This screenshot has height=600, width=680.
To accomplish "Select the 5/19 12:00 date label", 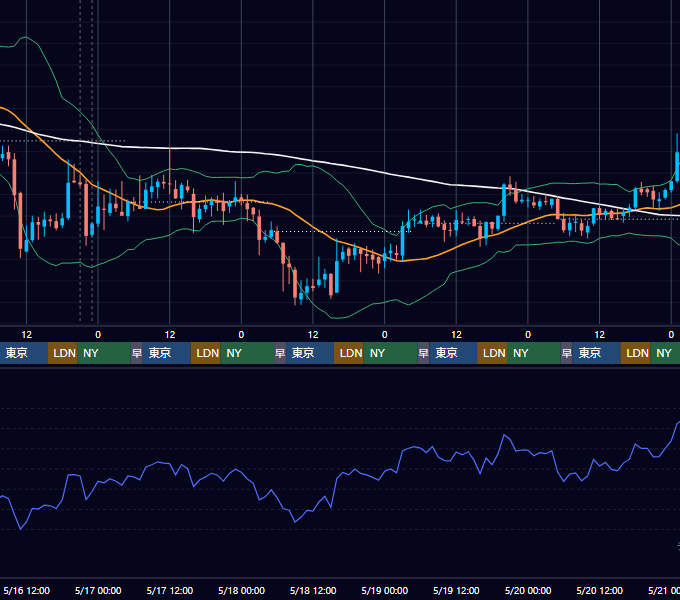I will pyautogui.click(x=456, y=590).
